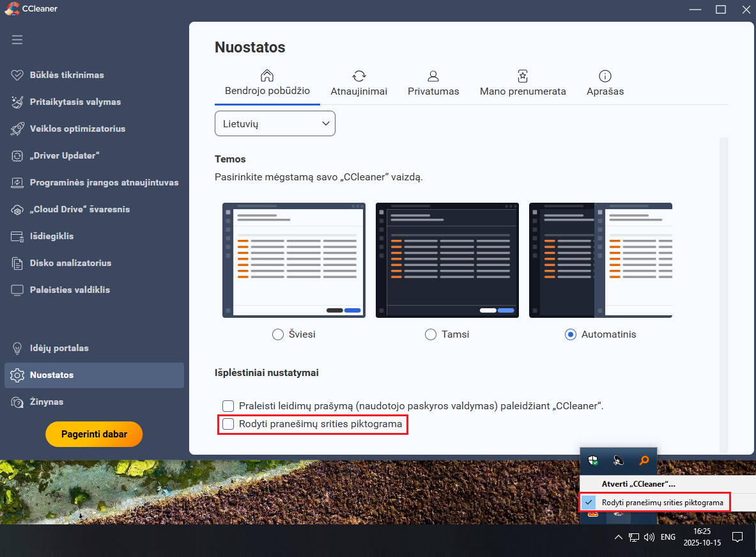Enable Rodyti pranešimų srities piktograma checkbox
Viewport: 756px width, 557px height.
click(228, 424)
